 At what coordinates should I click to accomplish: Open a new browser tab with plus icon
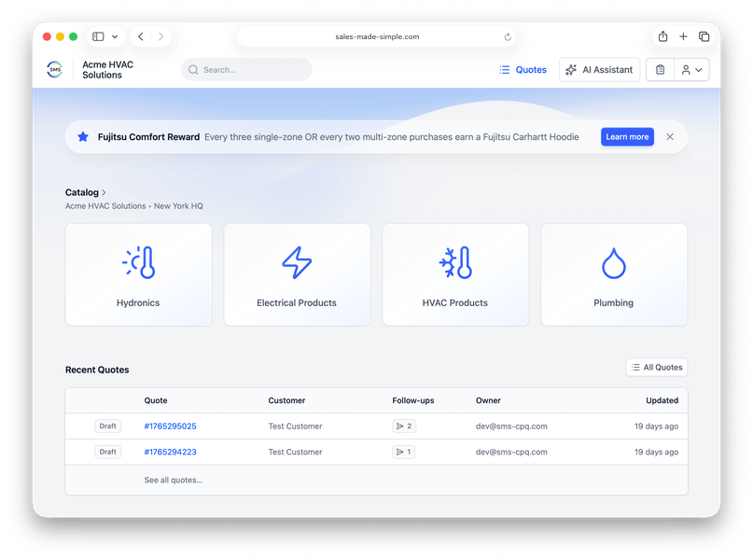683,36
